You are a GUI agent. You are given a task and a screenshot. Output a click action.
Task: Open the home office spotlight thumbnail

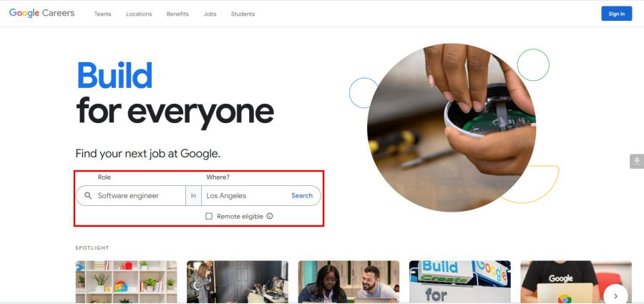[x=238, y=282]
